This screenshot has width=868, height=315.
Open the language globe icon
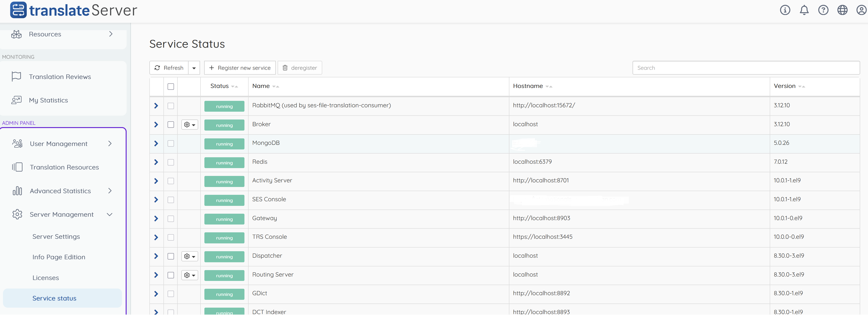pyautogui.click(x=842, y=10)
